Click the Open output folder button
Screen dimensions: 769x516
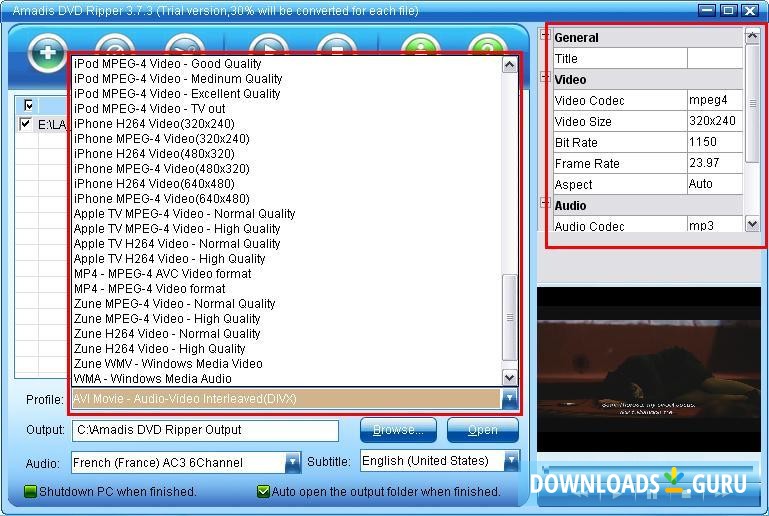coord(483,430)
